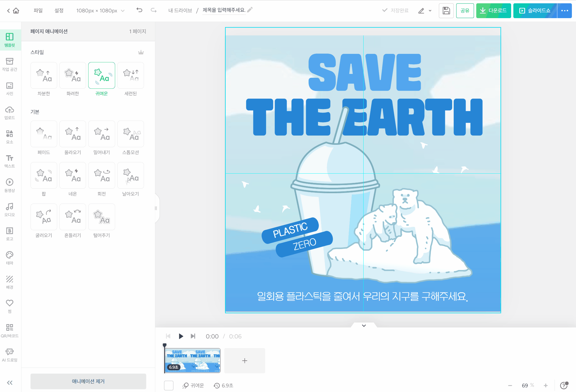Screen dimensions: 576x392
Task: Open the 설정 menu
Action: pos(59,10)
